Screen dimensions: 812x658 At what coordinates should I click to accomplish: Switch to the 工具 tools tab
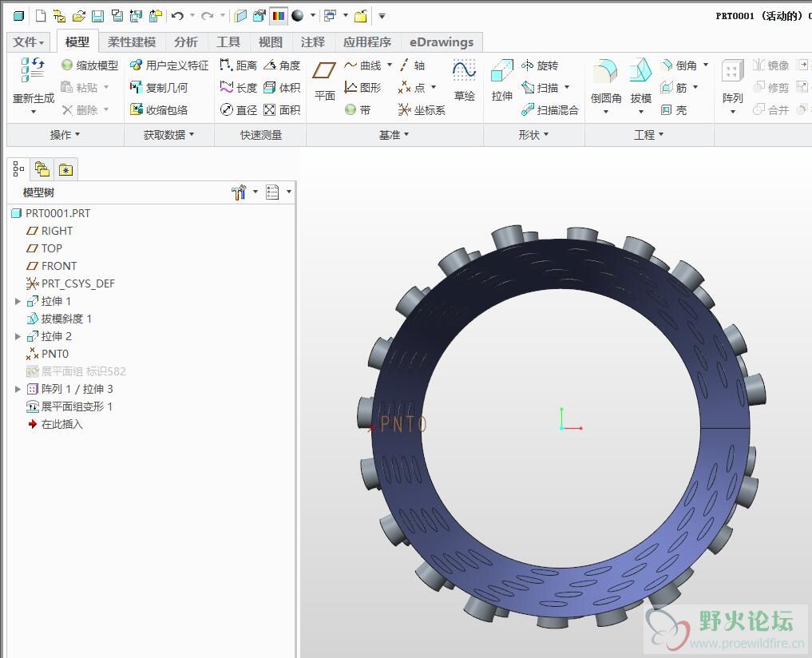pos(228,42)
